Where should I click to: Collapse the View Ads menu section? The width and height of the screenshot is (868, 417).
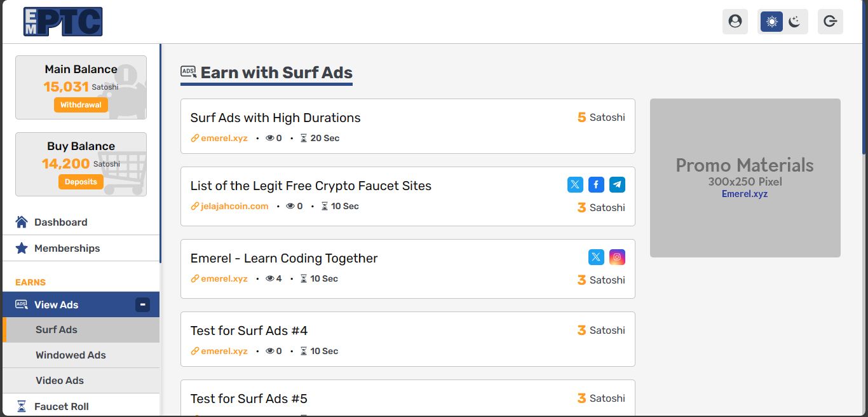tap(143, 305)
